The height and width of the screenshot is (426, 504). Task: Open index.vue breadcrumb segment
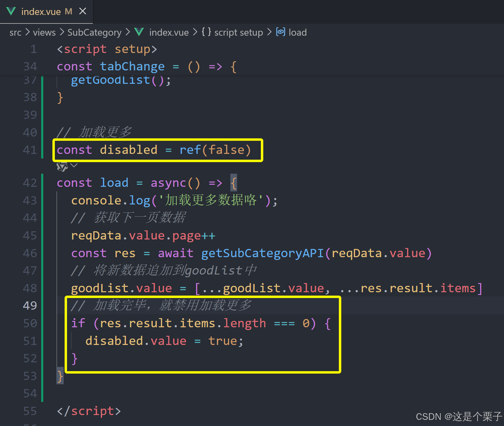tap(169, 32)
